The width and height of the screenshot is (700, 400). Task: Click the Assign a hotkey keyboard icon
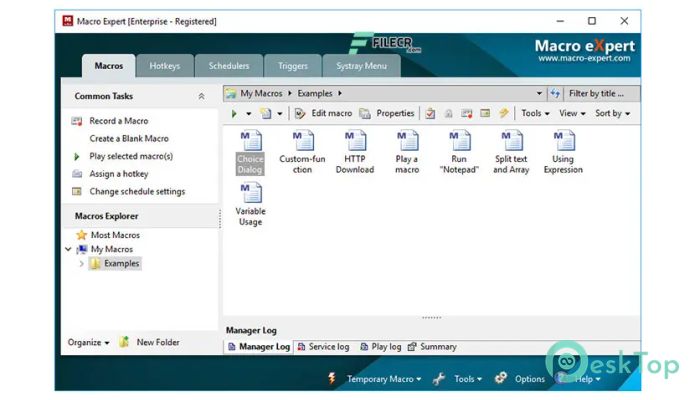coord(77,174)
